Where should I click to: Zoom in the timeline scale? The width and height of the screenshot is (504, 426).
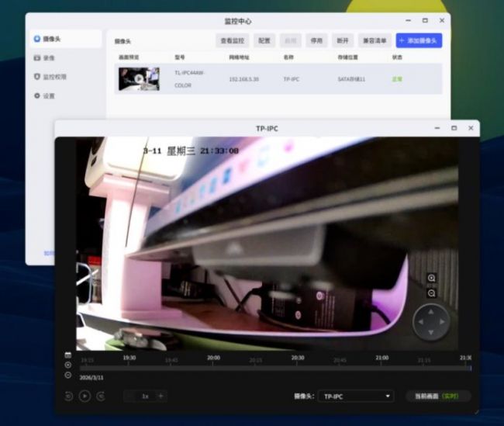tap(67, 365)
